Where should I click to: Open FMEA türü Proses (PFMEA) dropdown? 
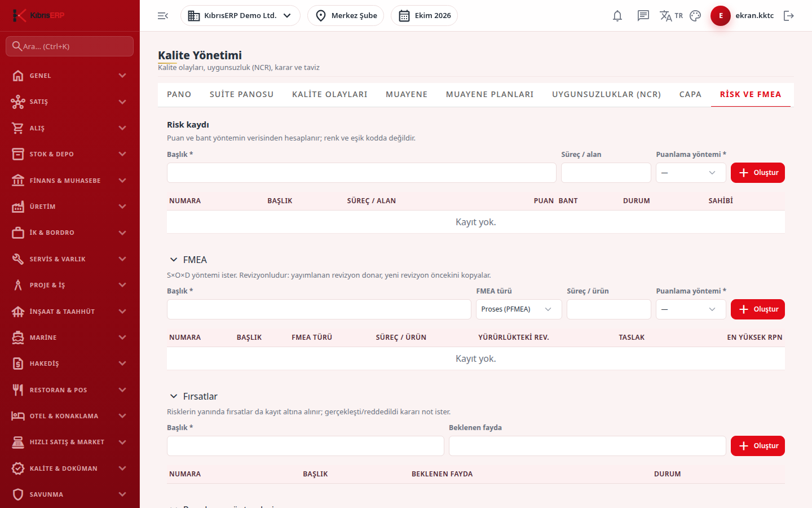(519, 309)
